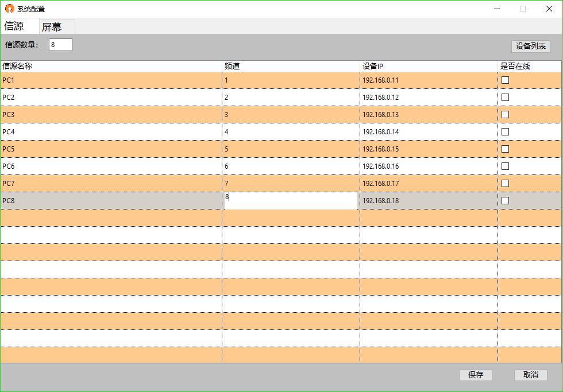Minimize the 系统配置 window
Image resolution: width=563 pixels, height=392 pixels.
tap(496, 9)
